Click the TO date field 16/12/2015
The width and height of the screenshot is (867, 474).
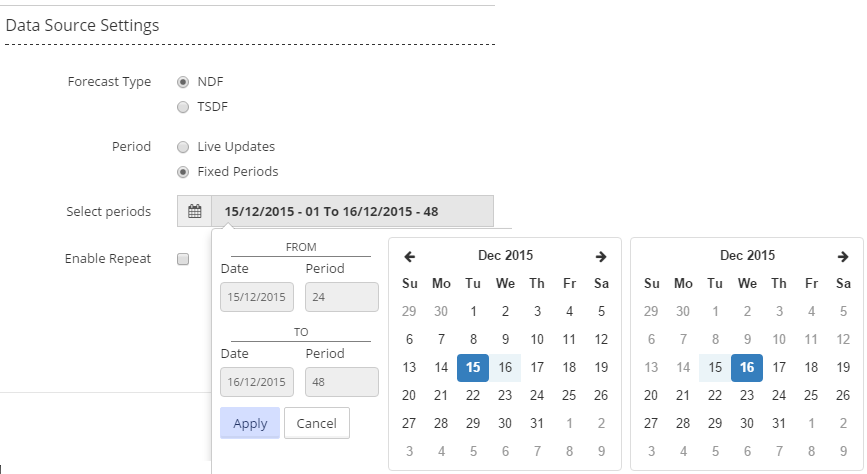(x=257, y=382)
